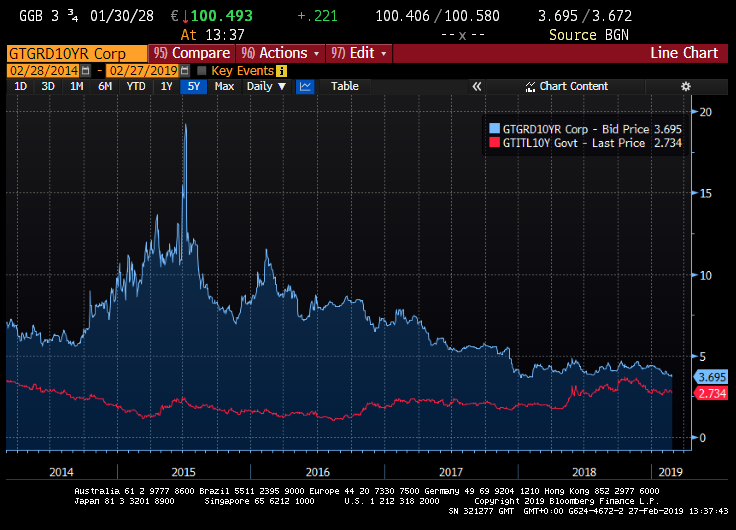Click the Key Events info icon
The height and width of the screenshot is (530, 736).
281,71
